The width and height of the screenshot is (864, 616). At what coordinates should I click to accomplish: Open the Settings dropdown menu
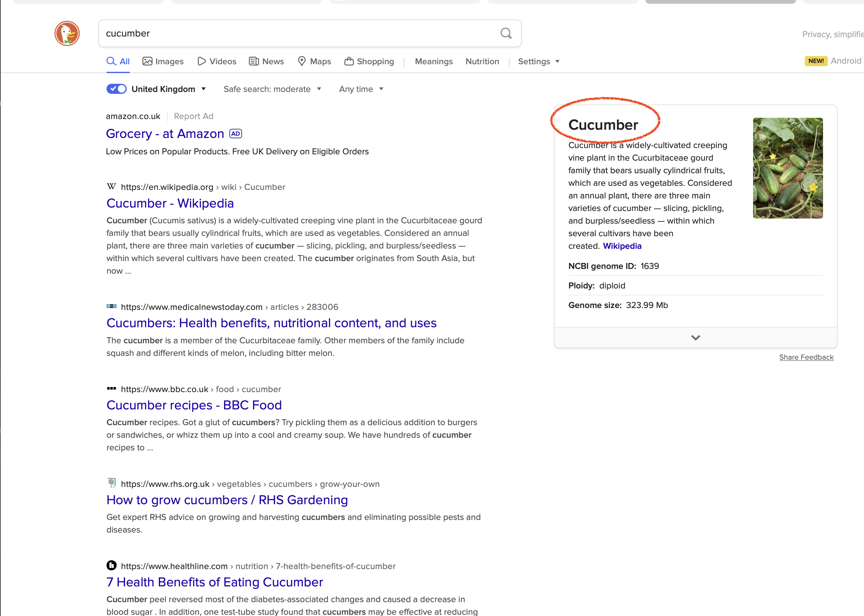539,61
